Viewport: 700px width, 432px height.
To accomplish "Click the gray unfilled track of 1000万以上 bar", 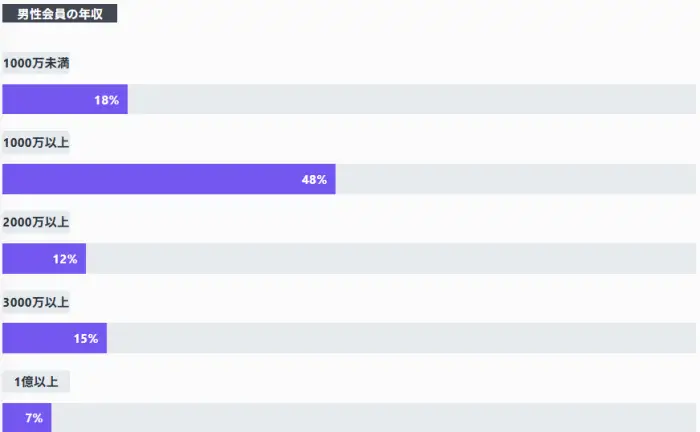I will pos(515,180).
